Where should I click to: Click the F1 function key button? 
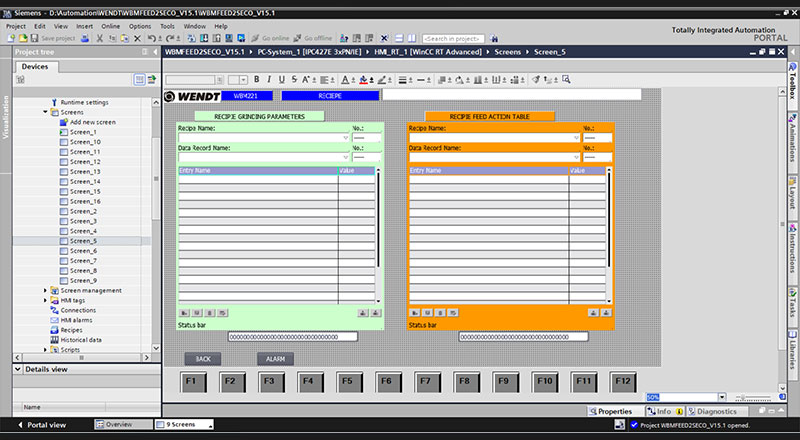[x=193, y=382]
